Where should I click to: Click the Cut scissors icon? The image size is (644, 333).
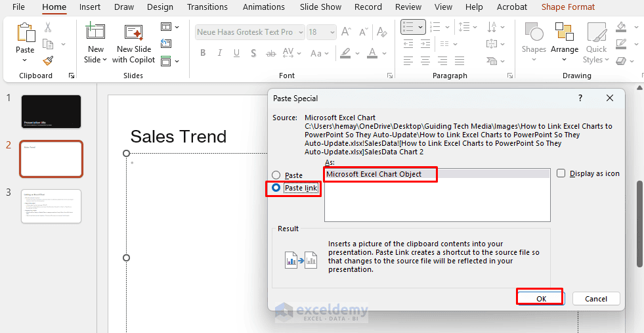(x=48, y=28)
